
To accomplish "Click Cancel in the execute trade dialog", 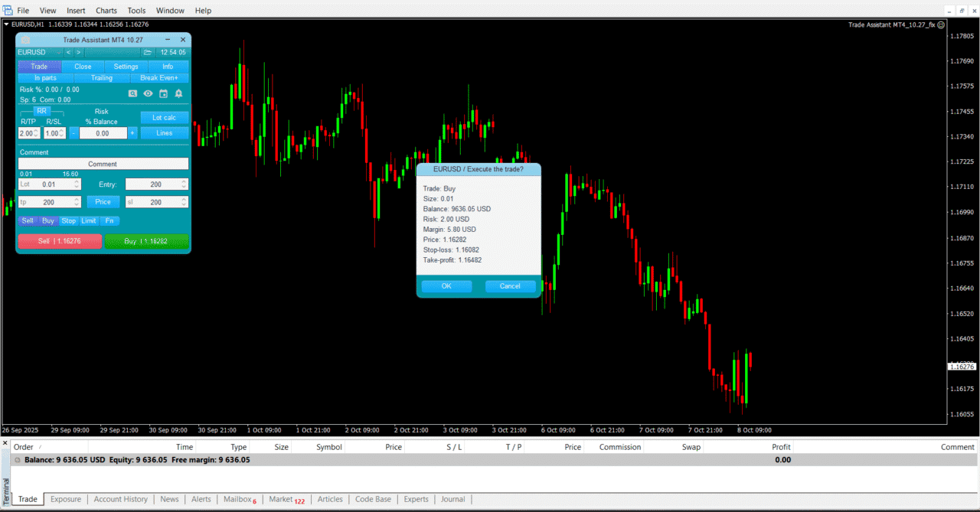I will point(510,286).
